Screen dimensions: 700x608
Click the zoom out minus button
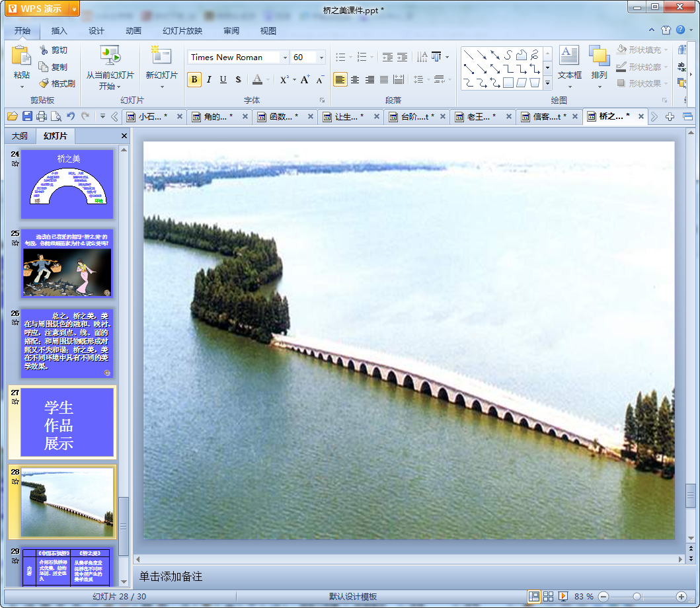pos(603,596)
